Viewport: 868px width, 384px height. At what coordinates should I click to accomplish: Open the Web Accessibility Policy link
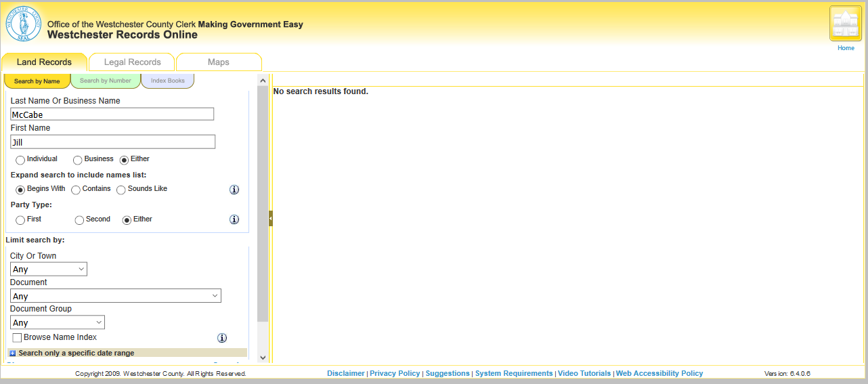[x=659, y=373]
